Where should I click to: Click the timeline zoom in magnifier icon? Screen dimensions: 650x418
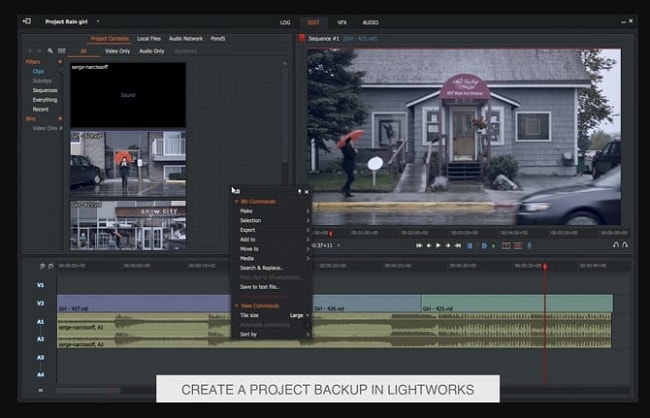tap(51, 266)
